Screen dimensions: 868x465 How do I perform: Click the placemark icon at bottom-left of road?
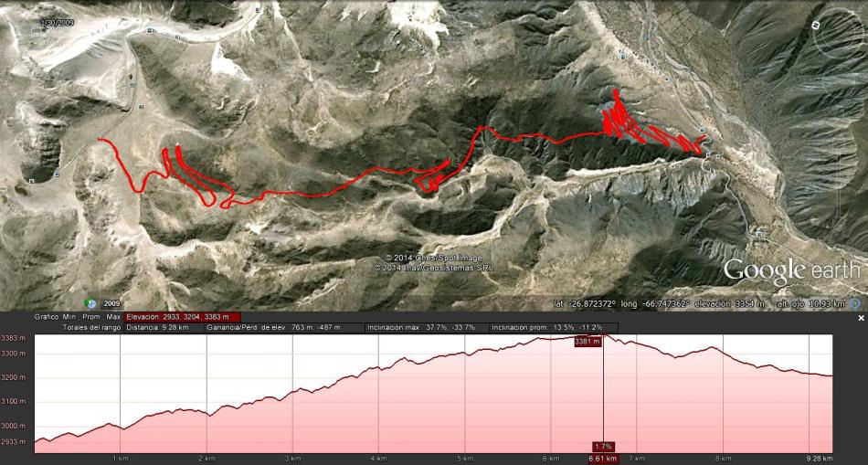(31, 181)
